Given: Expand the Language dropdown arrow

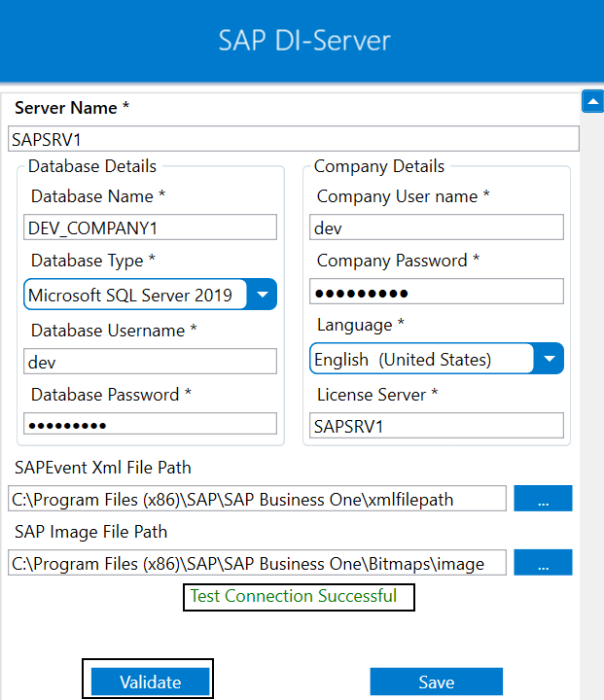Looking at the screenshot, I should (550, 359).
